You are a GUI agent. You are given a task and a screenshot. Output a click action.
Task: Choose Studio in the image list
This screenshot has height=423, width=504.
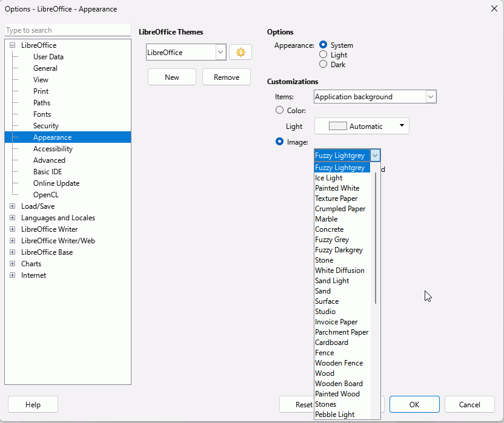point(342,312)
